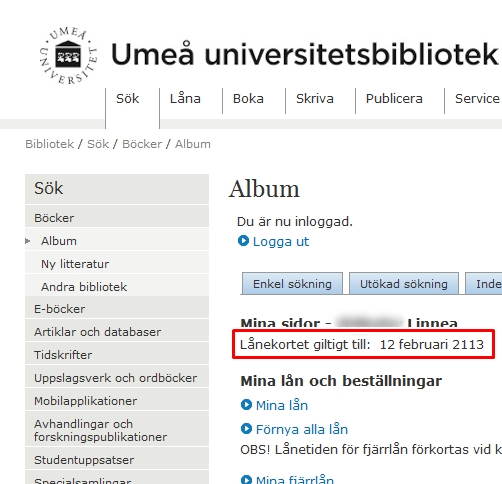Switch to the Utökad sökning tab

(x=404, y=284)
